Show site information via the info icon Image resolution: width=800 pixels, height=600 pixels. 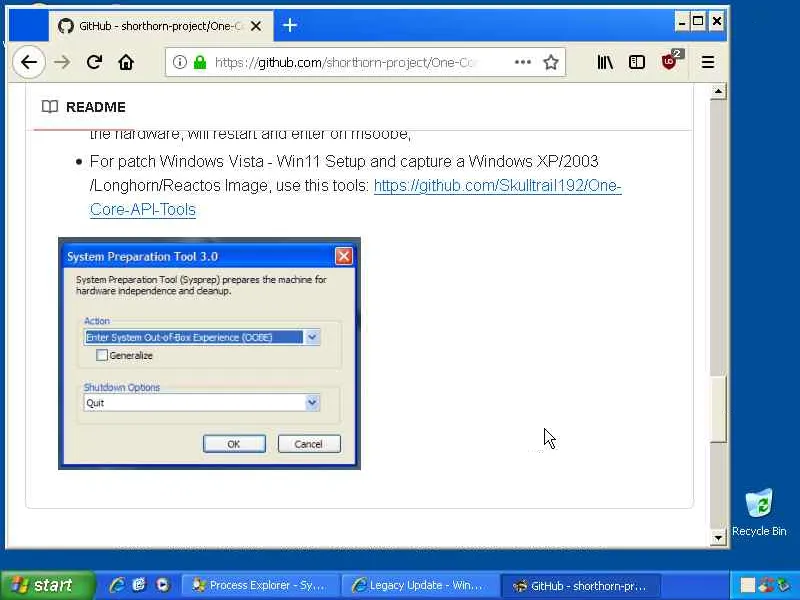point(180,62)
